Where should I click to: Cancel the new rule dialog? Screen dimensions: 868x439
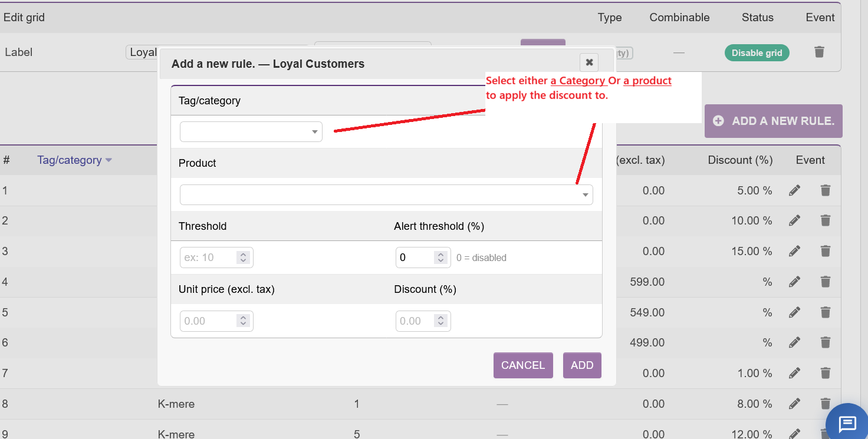pyautogui.click(x=523, y=365)
